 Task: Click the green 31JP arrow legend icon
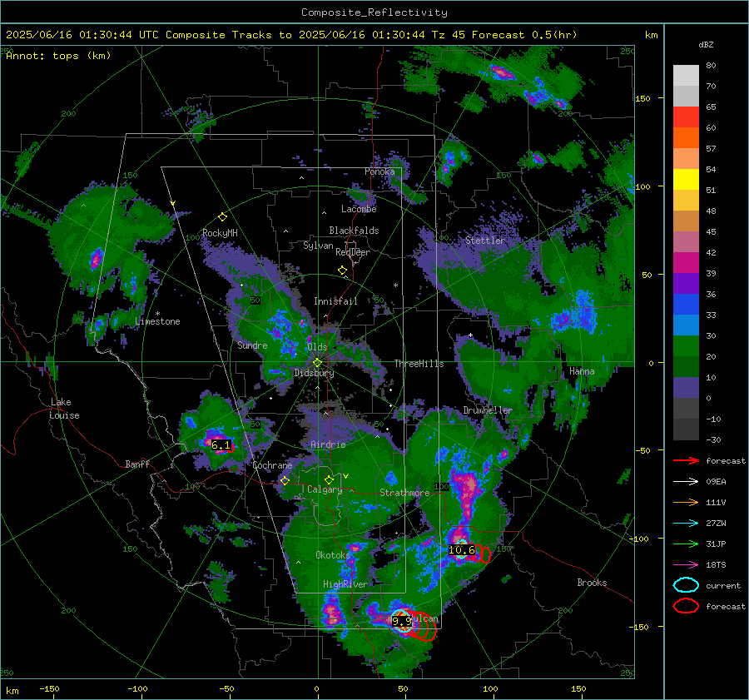[x=686, y=544]
